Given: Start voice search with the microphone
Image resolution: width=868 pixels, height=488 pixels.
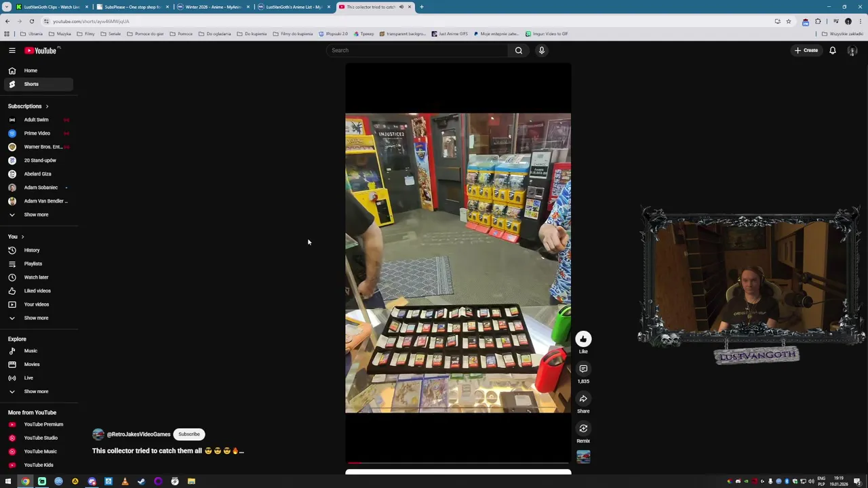Looking at the screenshot, I should coord(541,50).
